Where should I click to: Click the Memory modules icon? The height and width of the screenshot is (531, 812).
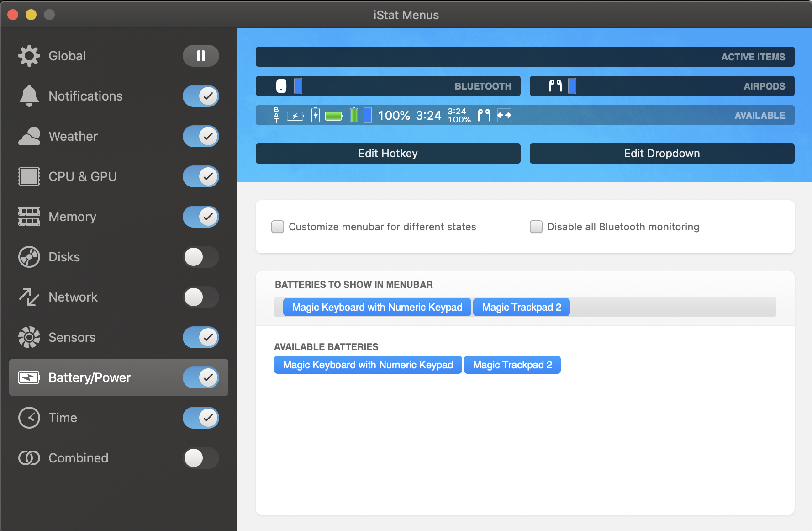(x=29, y=217)
